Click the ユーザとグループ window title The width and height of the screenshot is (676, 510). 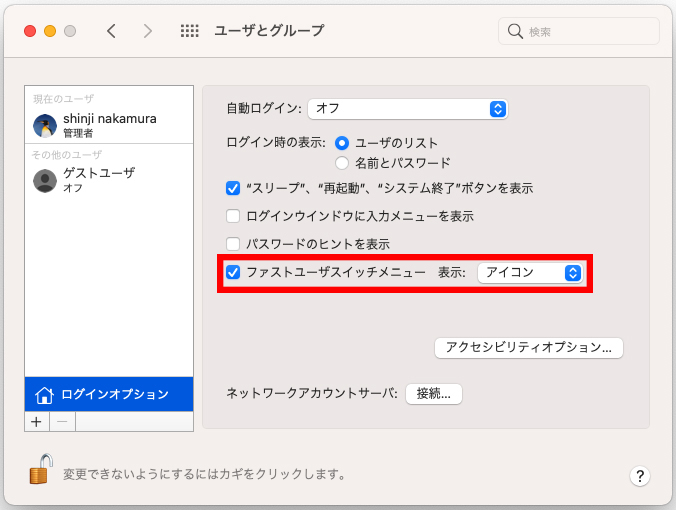(269, 31)
